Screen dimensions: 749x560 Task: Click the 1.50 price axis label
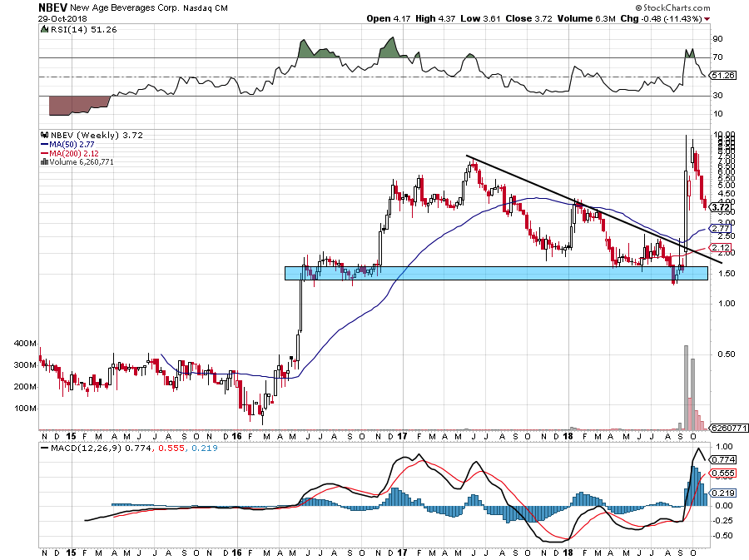coord(727,274)
